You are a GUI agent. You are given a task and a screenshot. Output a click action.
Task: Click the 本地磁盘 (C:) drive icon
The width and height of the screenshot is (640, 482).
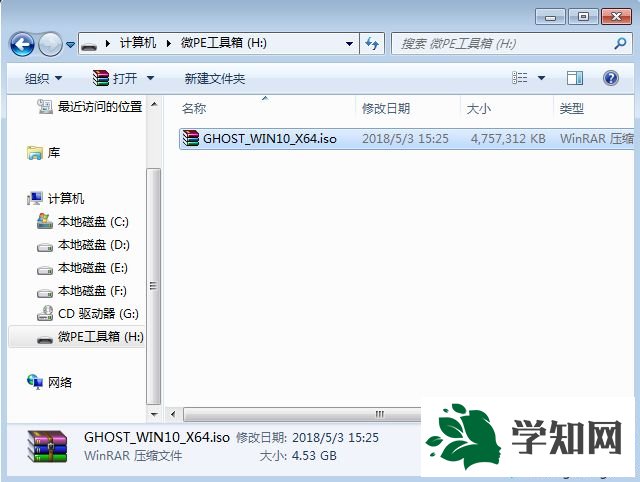(x=45, y=221)
